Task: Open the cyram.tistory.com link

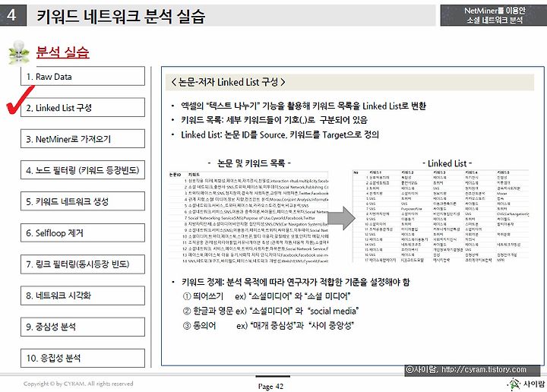Action: 483,369
